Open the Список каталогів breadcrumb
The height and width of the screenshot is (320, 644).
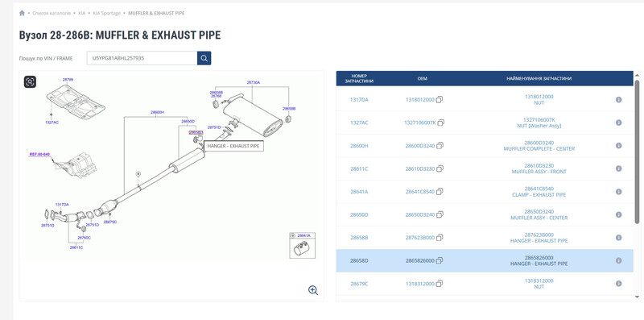(52, 13)
